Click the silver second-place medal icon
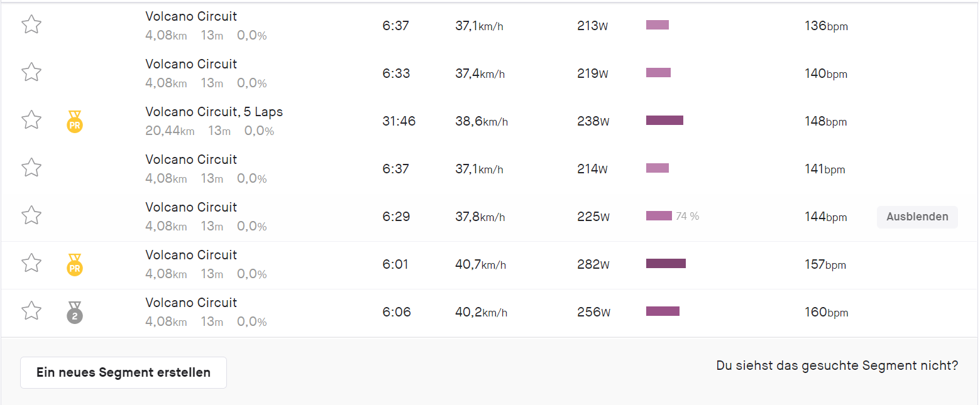The height and width of the screenshot is (405, 980). [x=75, y=312]
